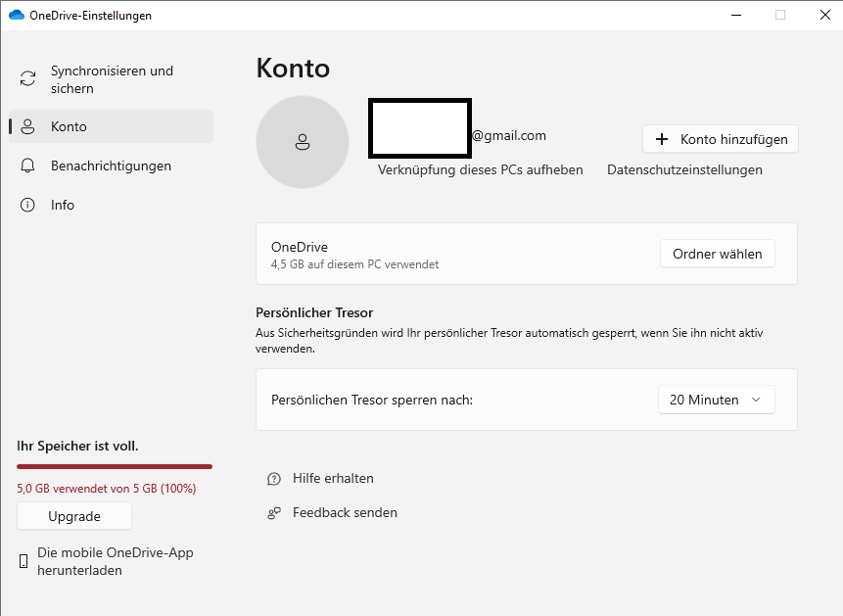Click the OneDrive cloud icon in title bar

coord(17,15)
